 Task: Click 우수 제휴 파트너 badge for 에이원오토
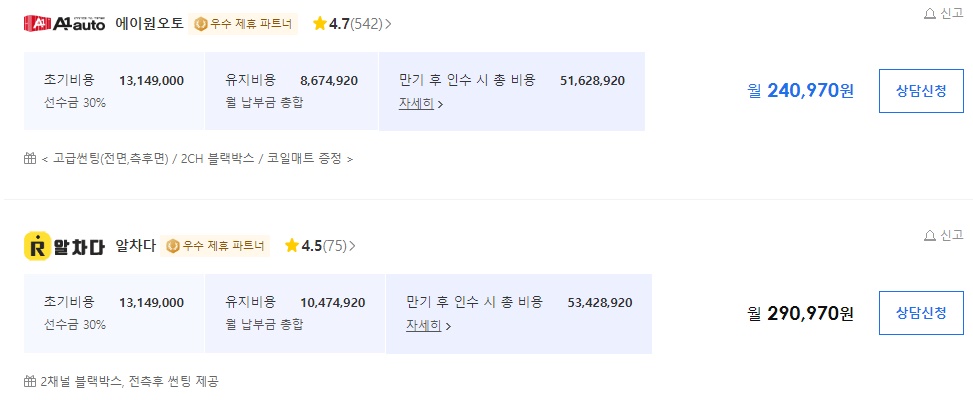243,24
